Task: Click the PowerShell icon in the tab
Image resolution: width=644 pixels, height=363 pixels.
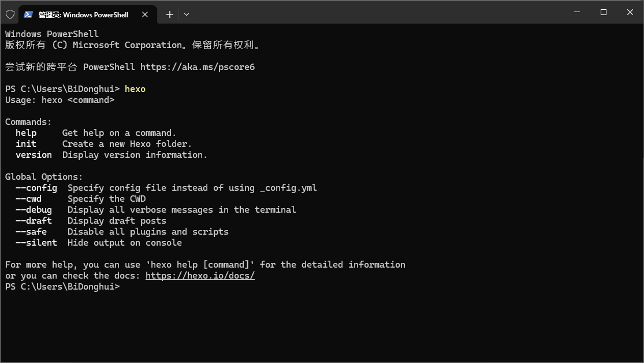Action: coord(28,14)
